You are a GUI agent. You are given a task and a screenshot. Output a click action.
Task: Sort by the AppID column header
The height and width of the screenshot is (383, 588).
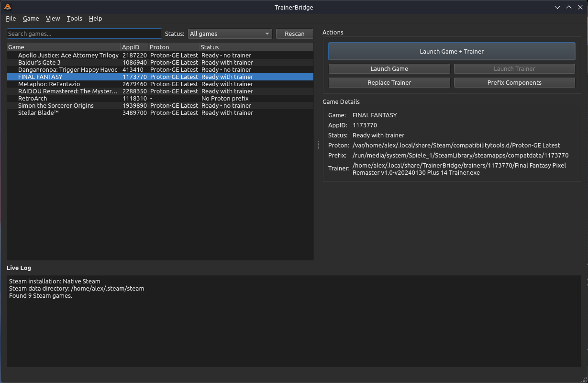[x=134, y=47]
